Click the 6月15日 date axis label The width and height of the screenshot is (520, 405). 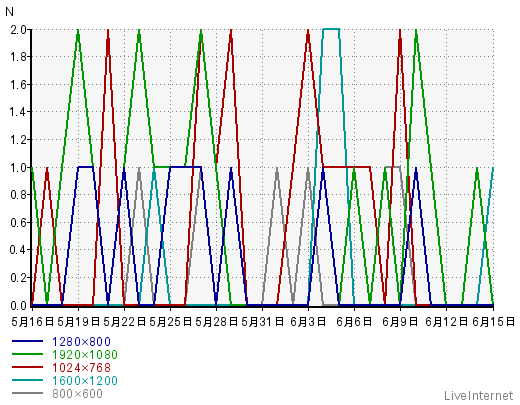click(x=493, y=321)
